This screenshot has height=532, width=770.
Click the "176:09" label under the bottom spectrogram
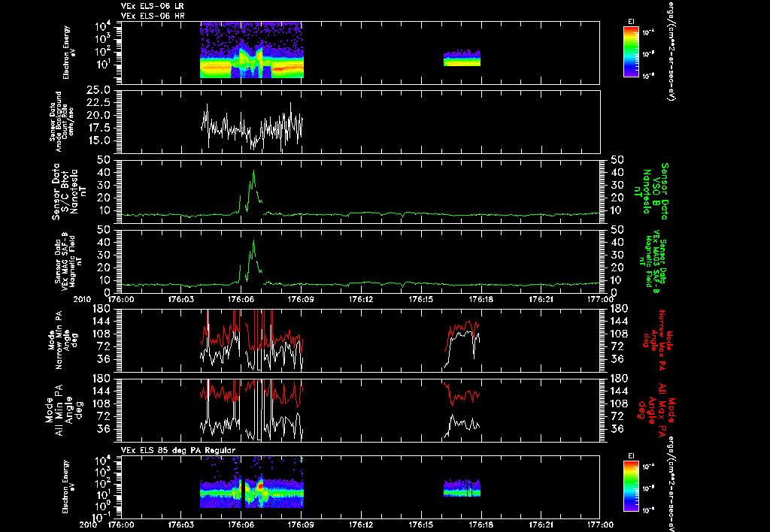click(x=301, y=524)
